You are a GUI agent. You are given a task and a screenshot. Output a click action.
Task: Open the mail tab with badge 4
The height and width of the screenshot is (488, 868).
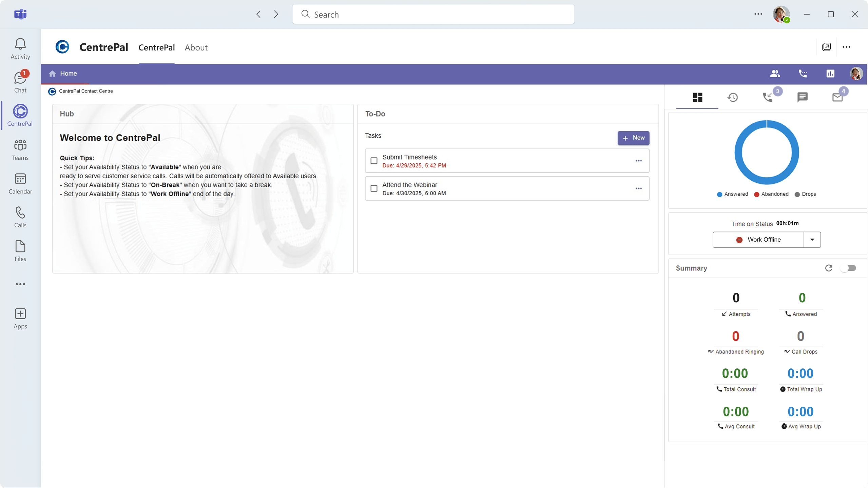click(837, 98)
